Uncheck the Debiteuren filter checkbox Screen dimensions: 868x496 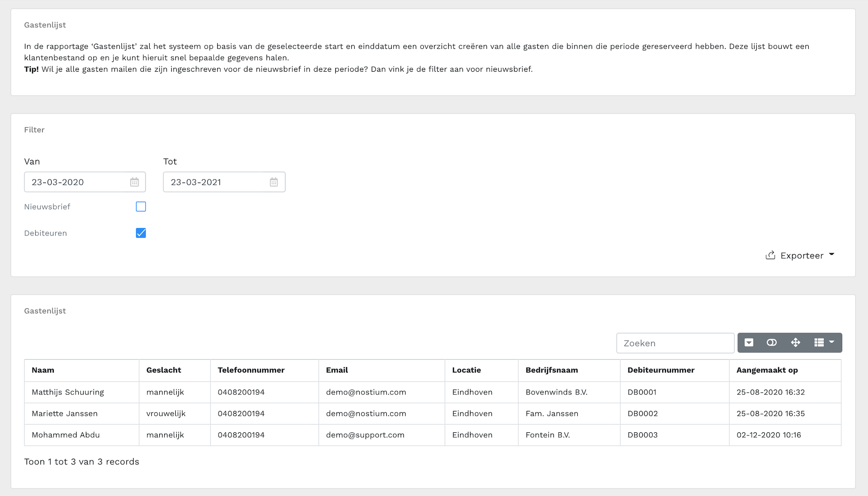[x=141, y=233]
